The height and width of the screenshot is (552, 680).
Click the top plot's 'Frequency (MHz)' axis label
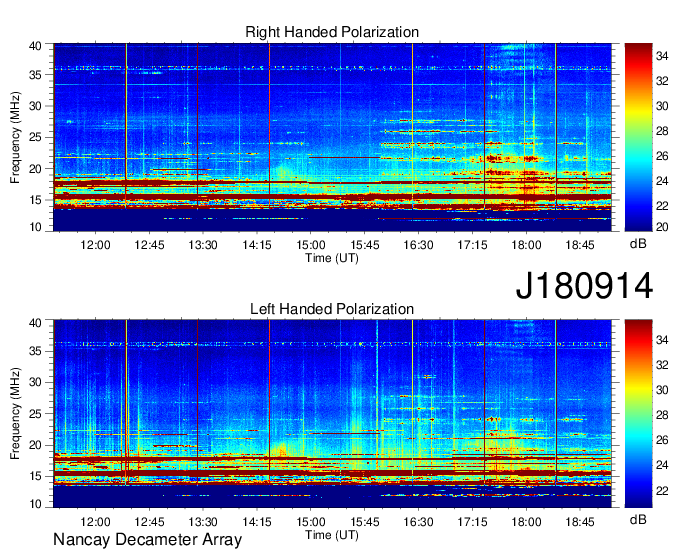point(15,137)
